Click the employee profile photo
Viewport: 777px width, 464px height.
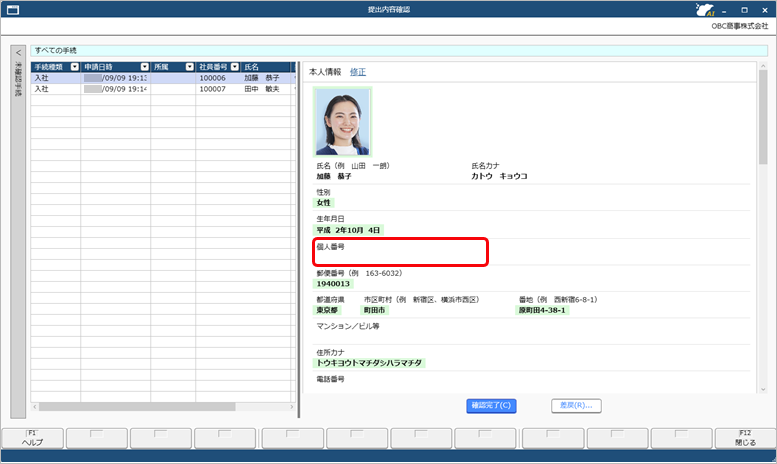(342, 120)
